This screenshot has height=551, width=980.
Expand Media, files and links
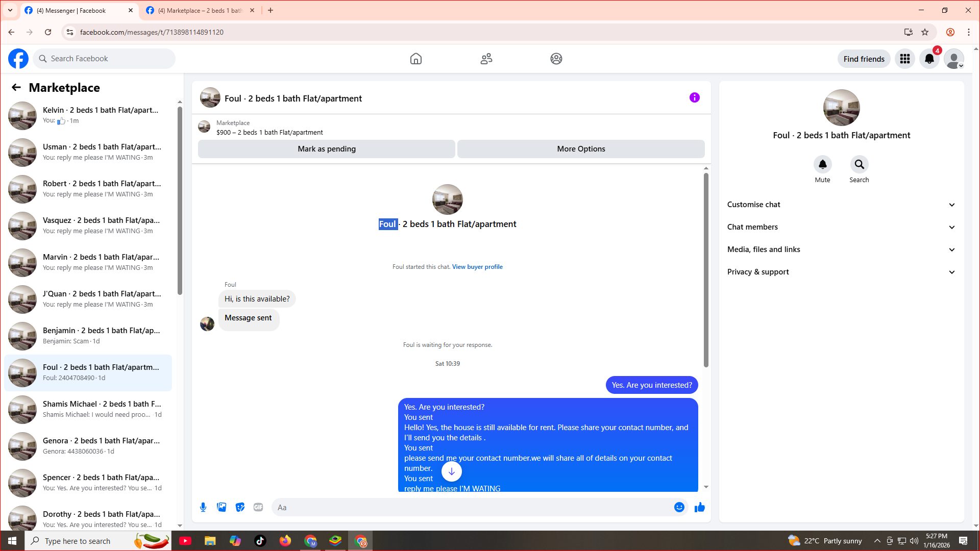tap(841, 249)
